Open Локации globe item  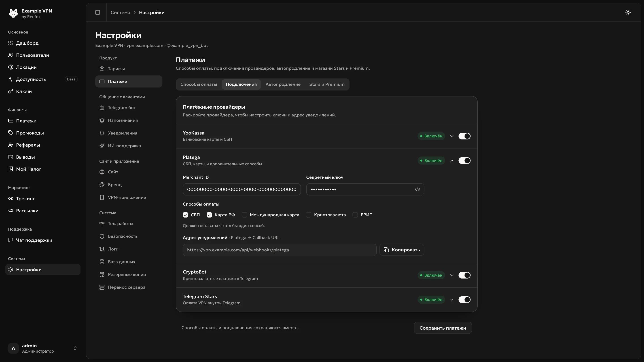pos(43,67)
